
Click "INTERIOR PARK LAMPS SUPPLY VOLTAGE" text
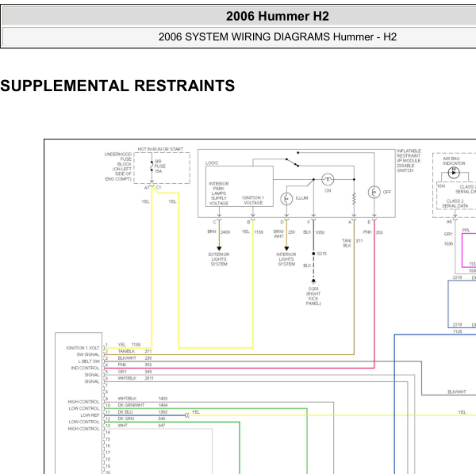tap(219, 193)
